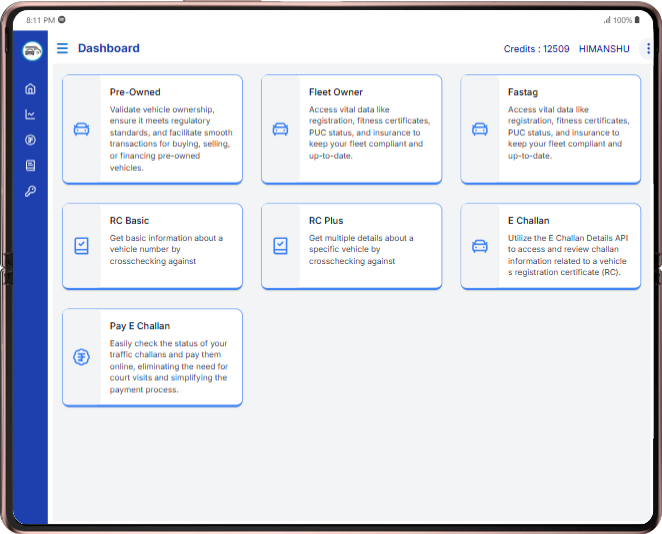Click the rupee coin icon in sidebar
Viewport: 662px width, 534px height.
tap(30, 140)
